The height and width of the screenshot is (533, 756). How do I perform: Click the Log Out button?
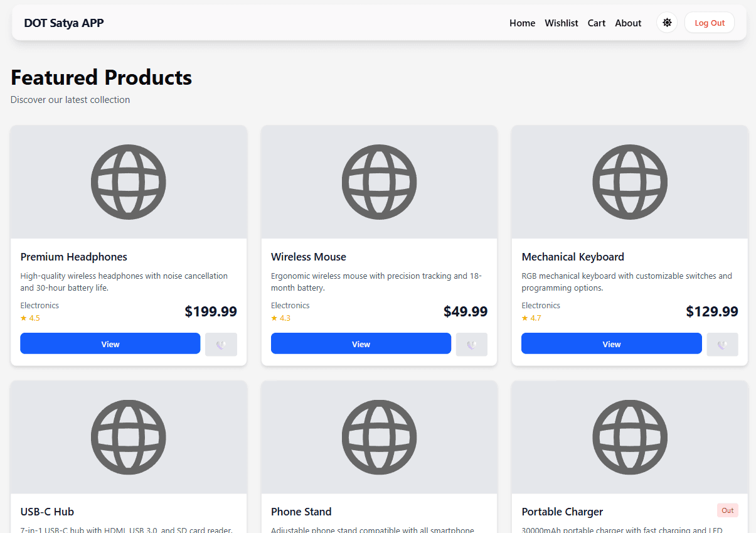tap(709, 22)
